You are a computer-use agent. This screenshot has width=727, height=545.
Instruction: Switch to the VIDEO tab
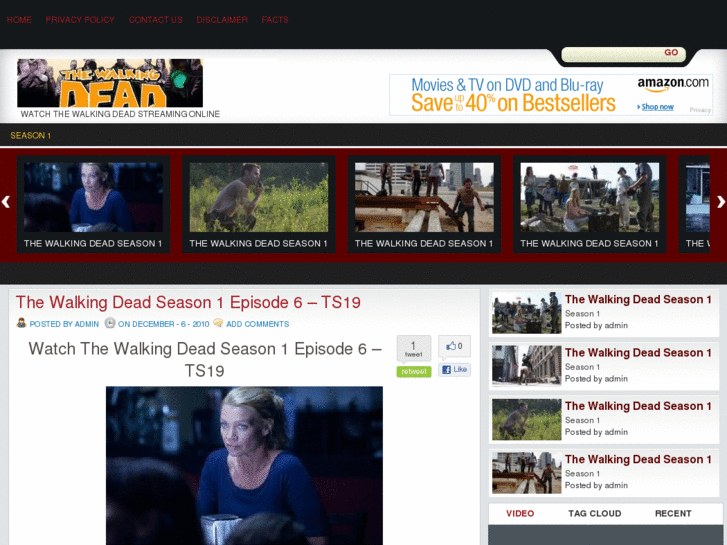click(x=520, y=513)
